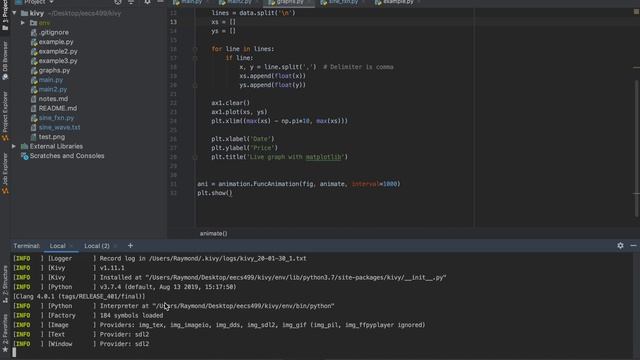Select example.py in project tree

tap(56, 42)
